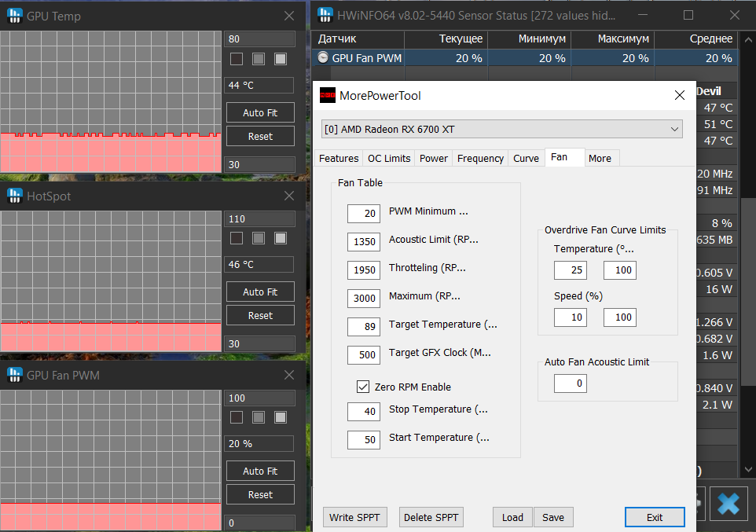This screenshot has width=756, height=532.
Task: Select light gray swatch in GPU Temp graph
Action: [281, 59]
